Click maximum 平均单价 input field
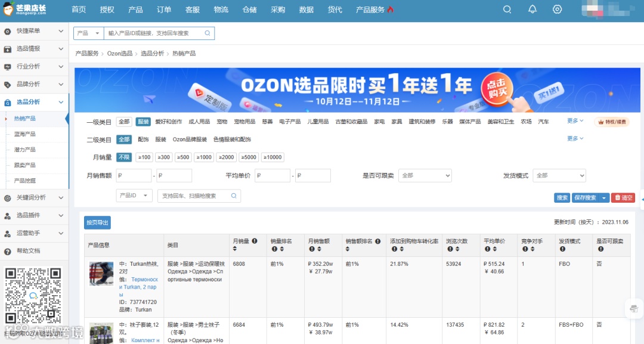Screen dimensions: 644x344 [313, 175]
